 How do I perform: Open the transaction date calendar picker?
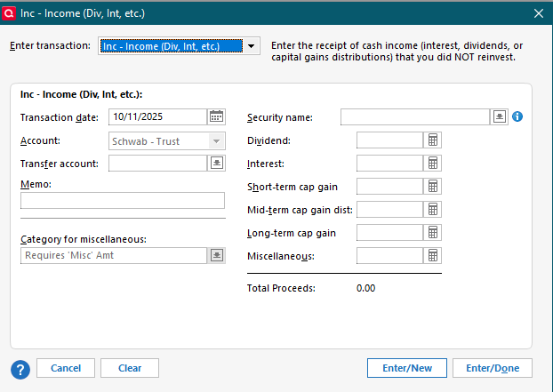pyautogui.click(x=216, y=116)
